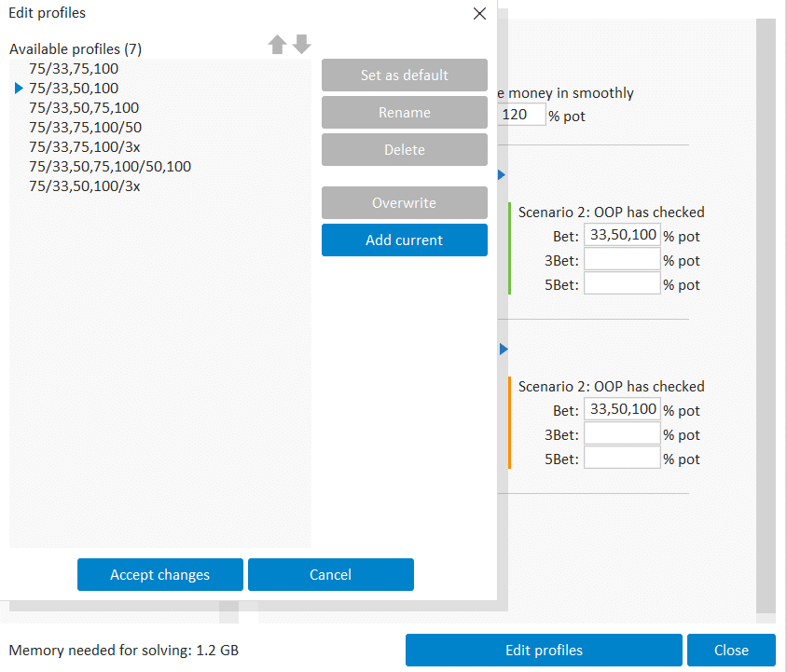Click the Set as default button
Image resolution: width=787 pixels, height=672 pixels.
pos(404,75)
